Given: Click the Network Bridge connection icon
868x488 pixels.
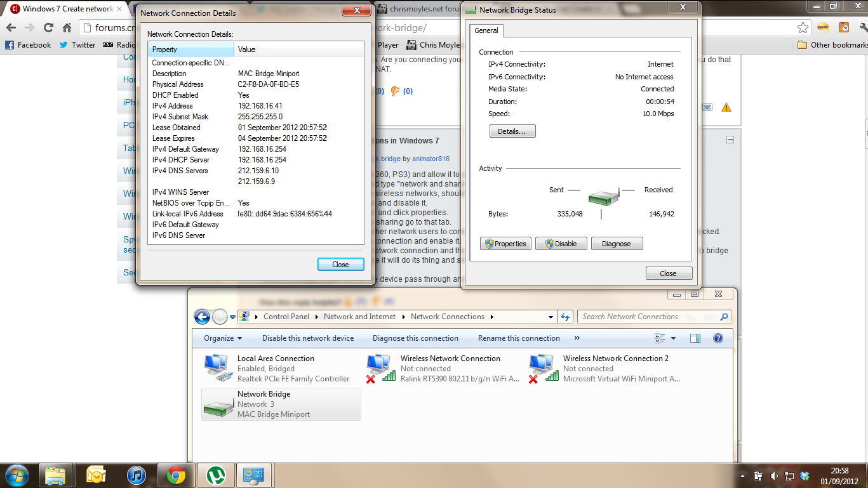Looking at the screenshot, I should pyautogui.click(x=218, y=404).
